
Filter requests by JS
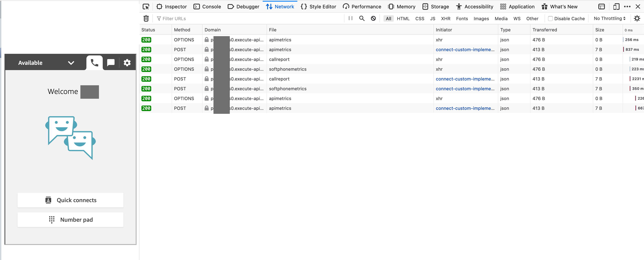point(432,19)
